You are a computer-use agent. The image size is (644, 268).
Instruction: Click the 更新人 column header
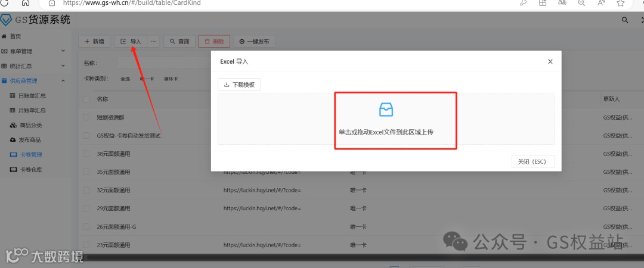(612, 99)
